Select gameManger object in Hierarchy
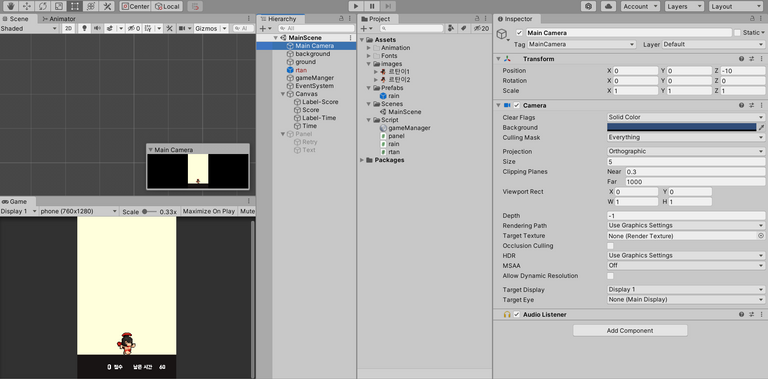Image resolution: width=768 pixels, height=379 pixels. [x=314, y=78]
